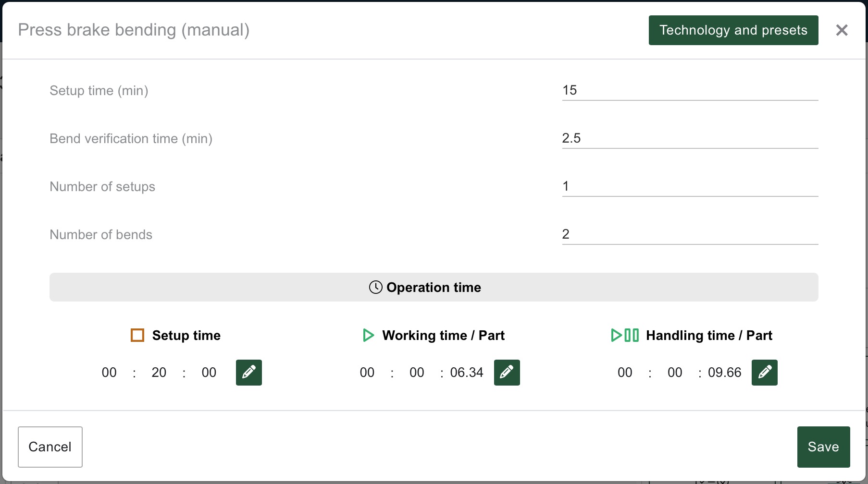Cancel the dialog changes
Screen dimensions: 868x484
50,447
